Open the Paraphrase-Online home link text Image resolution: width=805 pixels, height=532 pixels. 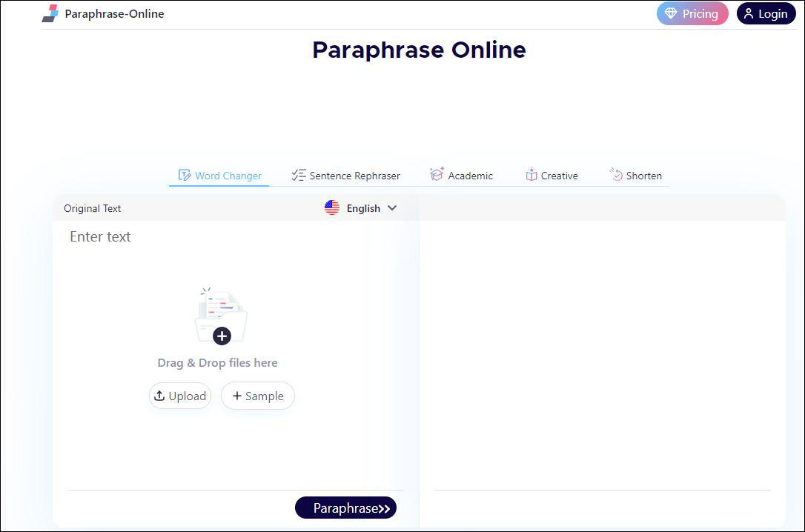click(x=114, y=14)
